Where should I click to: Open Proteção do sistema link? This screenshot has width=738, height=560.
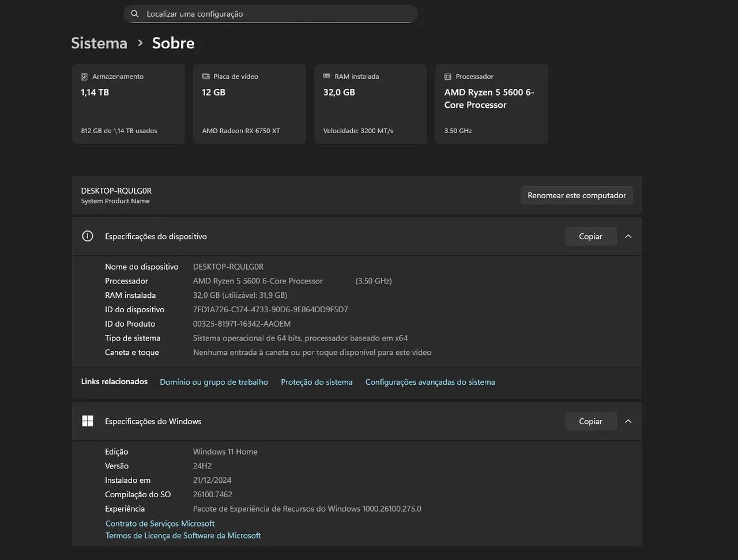(317, 382)
